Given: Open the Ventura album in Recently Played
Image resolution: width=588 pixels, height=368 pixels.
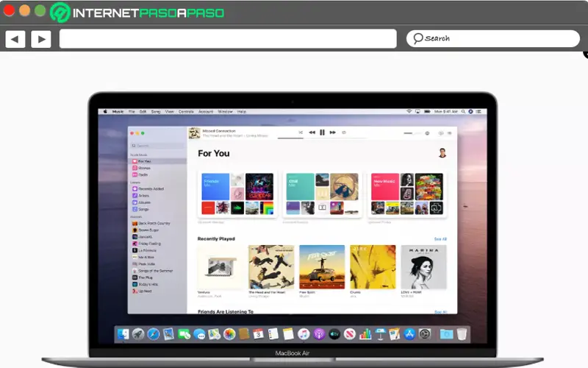Looking at the screenshot, I should pos(220,267).
